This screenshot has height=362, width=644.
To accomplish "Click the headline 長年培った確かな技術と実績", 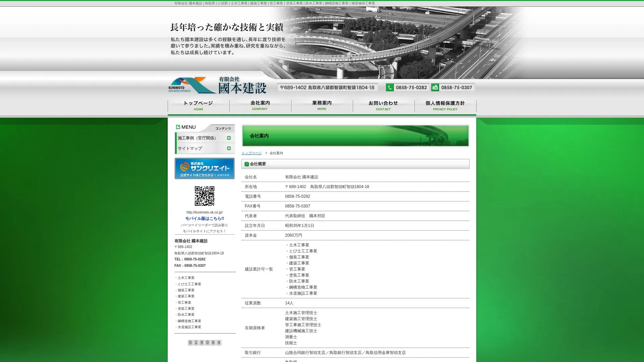I will (227, 27).
